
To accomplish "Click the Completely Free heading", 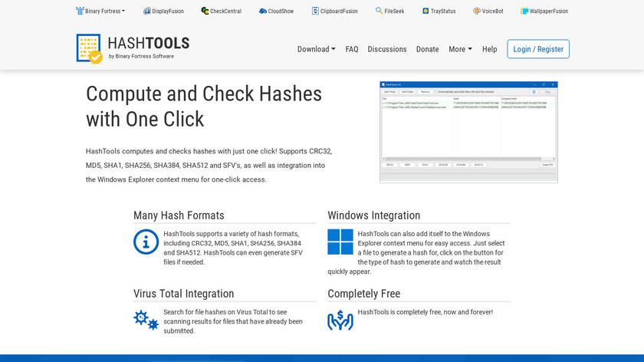I will (x=364, y=294).
